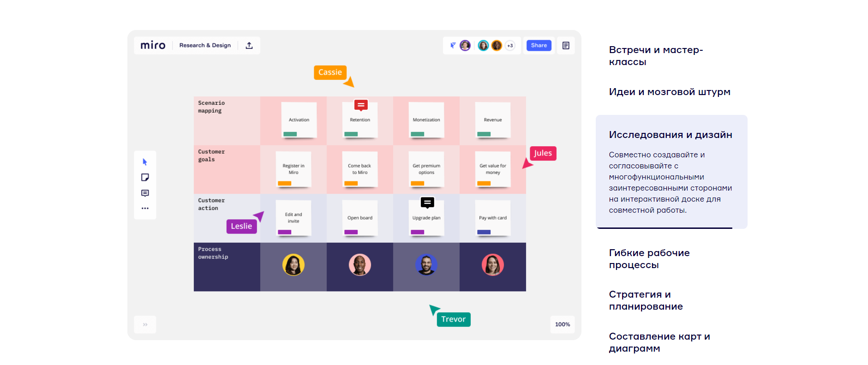Select the Get premium options note
Viewport: 868px width, 365px height.
(426, 169)
